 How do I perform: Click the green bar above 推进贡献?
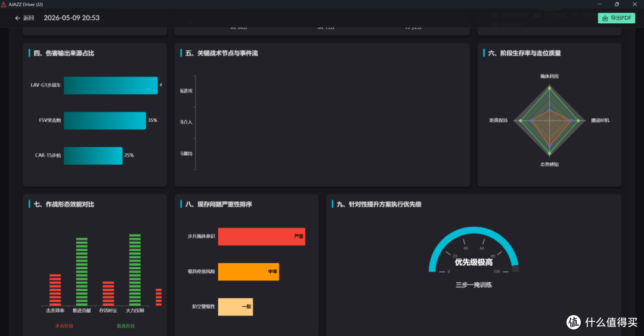[x=82, y=272]
